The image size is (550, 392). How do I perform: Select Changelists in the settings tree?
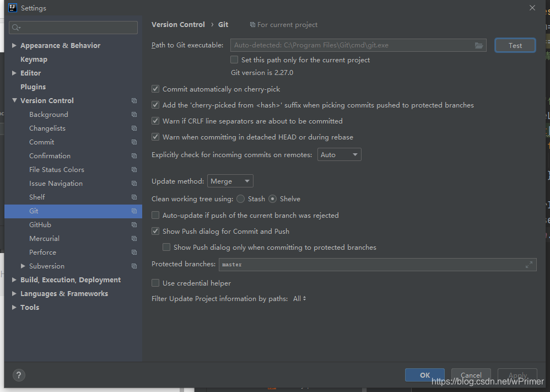(47, 128)
